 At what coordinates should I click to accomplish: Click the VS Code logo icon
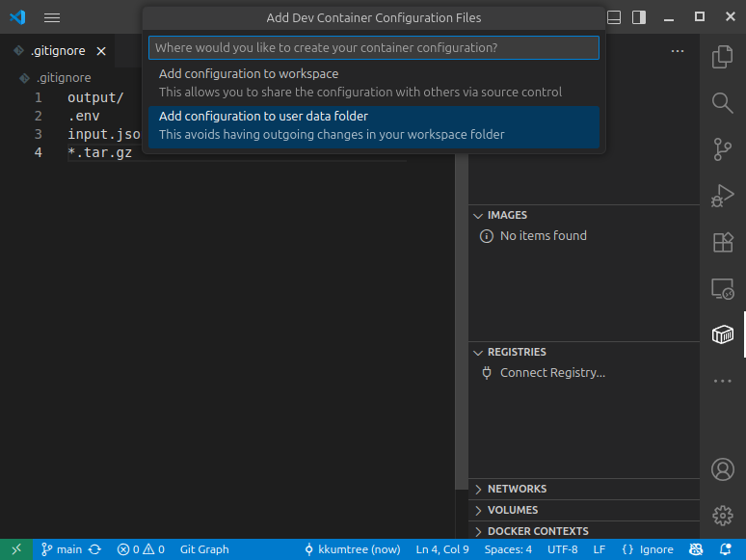pyautogui.click(x=17, y=17)
